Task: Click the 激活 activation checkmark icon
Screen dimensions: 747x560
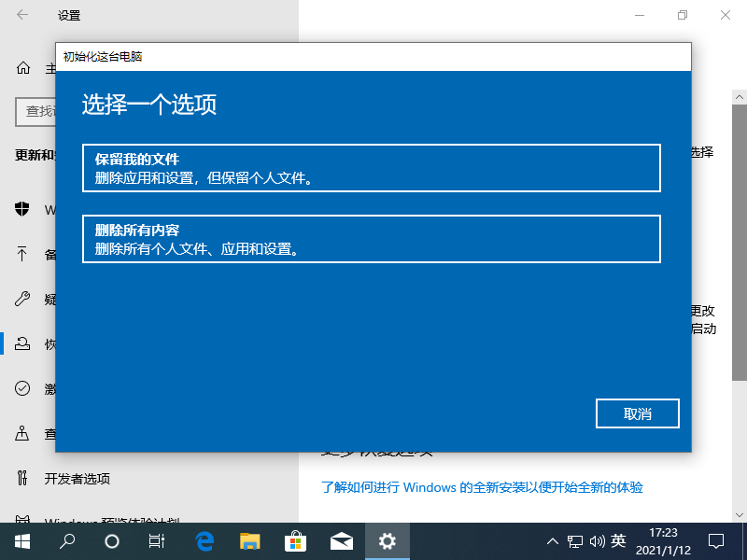Action: click(21, 388)
